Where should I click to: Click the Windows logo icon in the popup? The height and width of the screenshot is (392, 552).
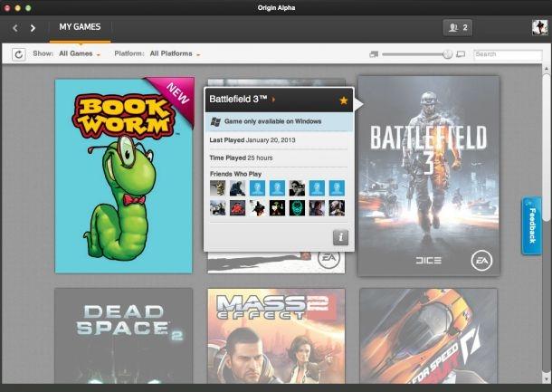pos(215,122)
